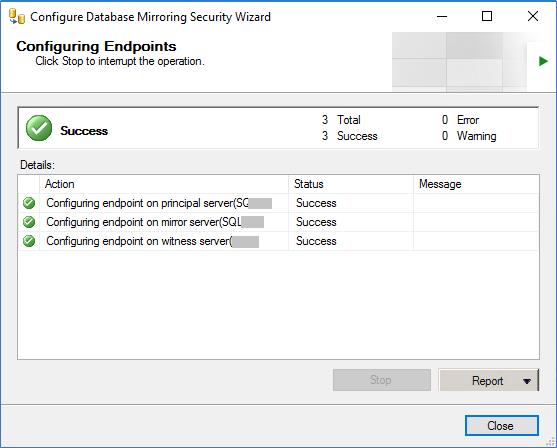This screenshot has height=448, width=557.
Task: Click the Close button
Action: point(502,425)
